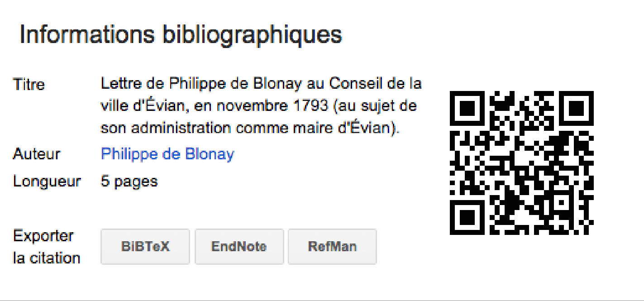Select the RefMan export button
Viewport: 644px width, 301px height.
pyautogui.click(x=332, y=247)
